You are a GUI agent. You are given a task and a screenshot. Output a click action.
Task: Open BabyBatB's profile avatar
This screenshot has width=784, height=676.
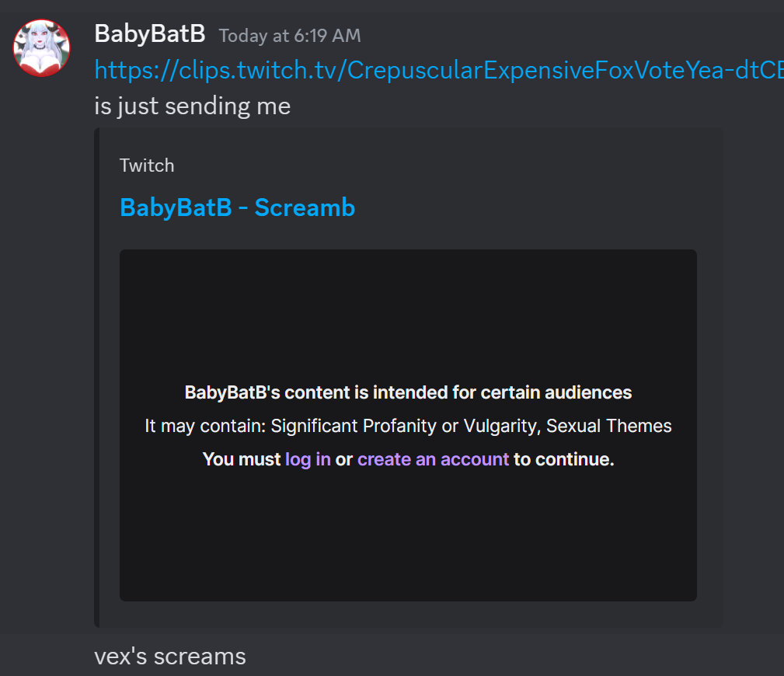coord(41,48)
